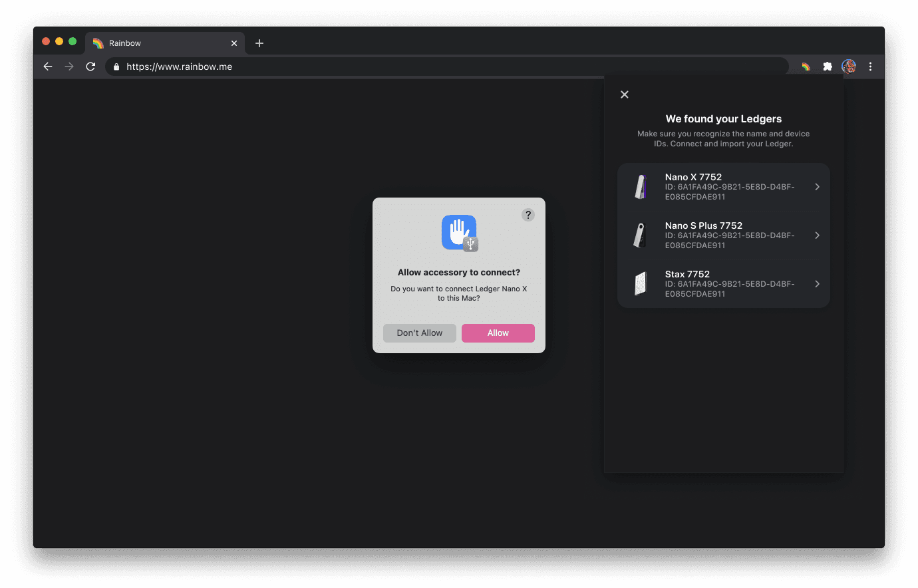Expand Stax 7752 row chevron

[817, 284]
